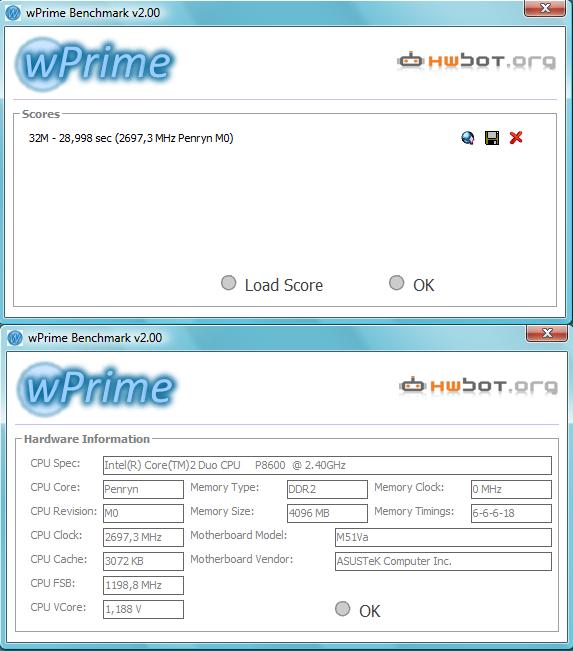Close the Scores window
The width and height of the screenshot is (573, 651).
tap(545, 8)
